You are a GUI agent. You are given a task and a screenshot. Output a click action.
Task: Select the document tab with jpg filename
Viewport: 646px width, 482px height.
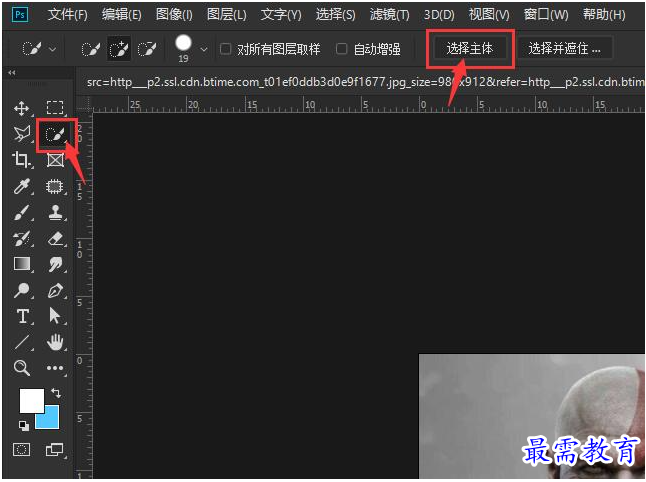click(x=365, y=82)
